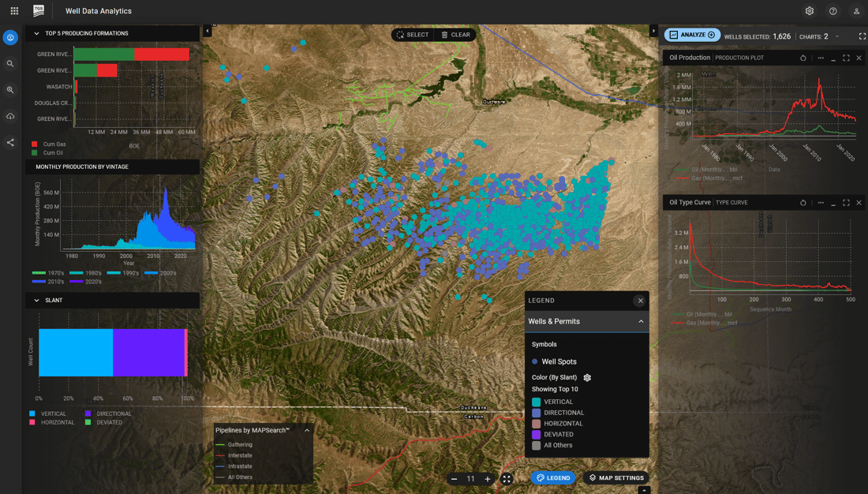Click the cloud download icon in sidebar
The height and width of the screenshot is (494, 868).
[x=10, y=116]
